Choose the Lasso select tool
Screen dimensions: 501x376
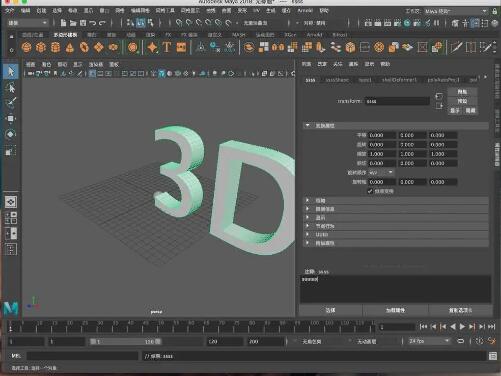(11, 87)
